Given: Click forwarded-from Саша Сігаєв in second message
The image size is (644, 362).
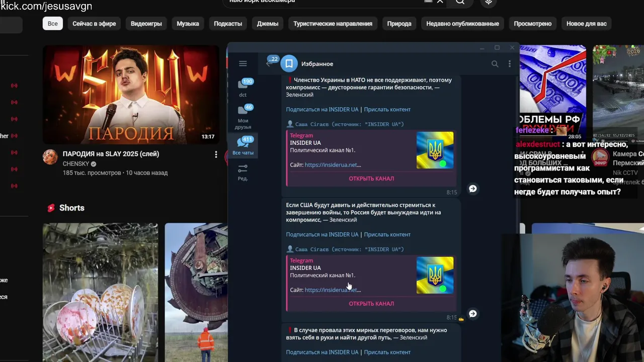Looking at the screenshot, I should coord(345,249).
